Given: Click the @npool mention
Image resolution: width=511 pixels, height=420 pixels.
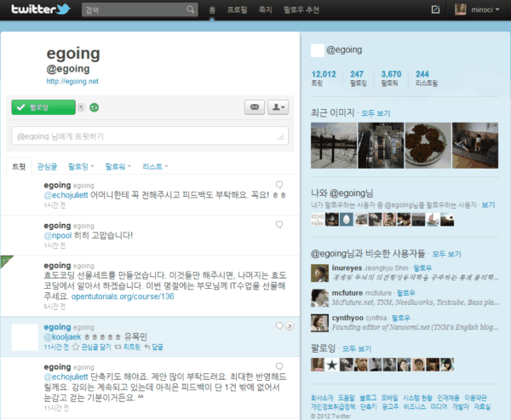Looking at the screenshot, I should (x=58, y=235).
